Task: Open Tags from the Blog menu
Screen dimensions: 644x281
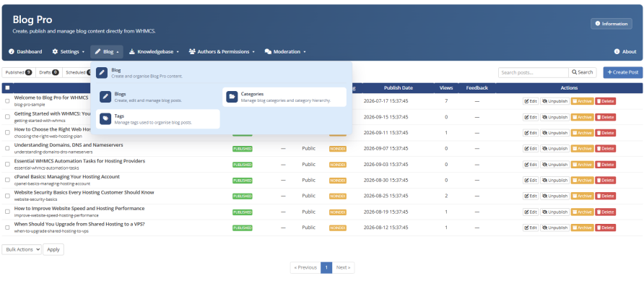Action: point(158,119)
